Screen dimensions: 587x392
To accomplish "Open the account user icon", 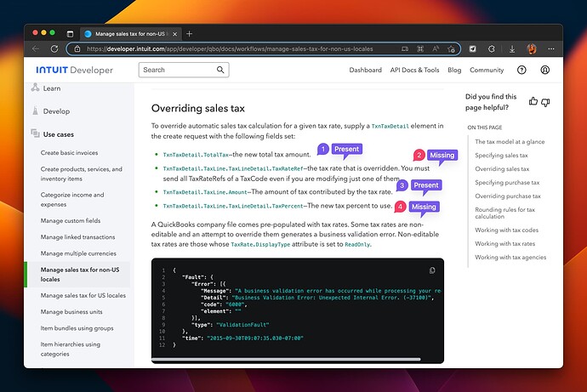I will click(545, 70).
